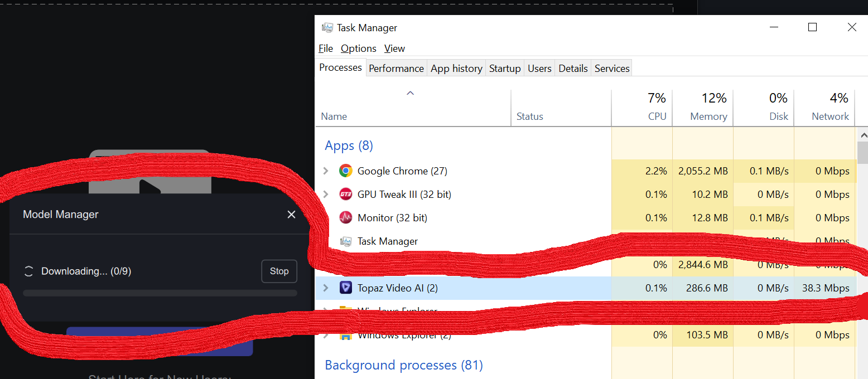Screen dimensions: 868x379
Task: Click the GPU Tweak III app icon
Action: 346,195
